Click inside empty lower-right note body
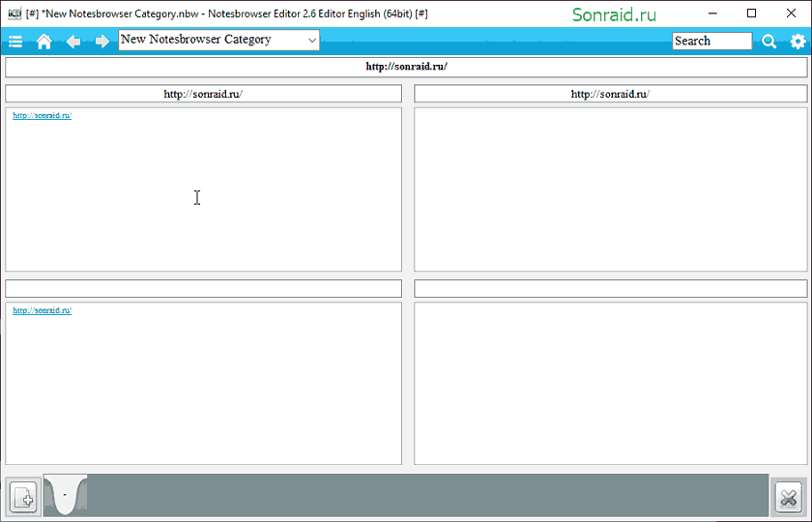The width and height of the screenshot is (812, 522). click(x=611, y=383)
